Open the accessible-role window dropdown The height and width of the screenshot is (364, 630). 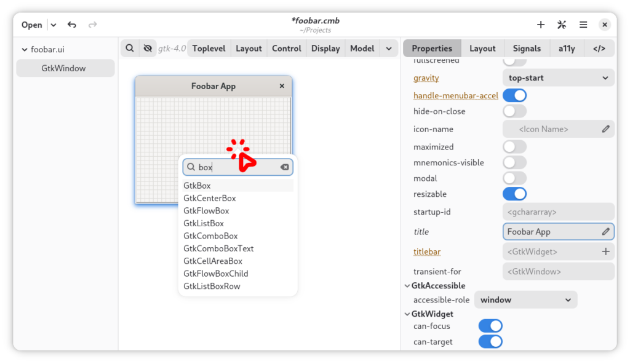[525, 300]
